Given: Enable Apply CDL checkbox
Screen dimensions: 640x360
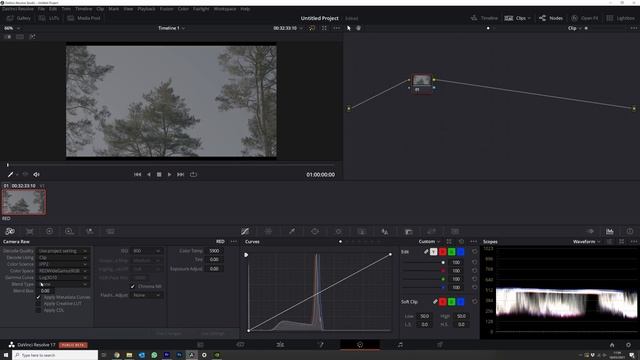Looking at the screenshot, I should point(38,310).
